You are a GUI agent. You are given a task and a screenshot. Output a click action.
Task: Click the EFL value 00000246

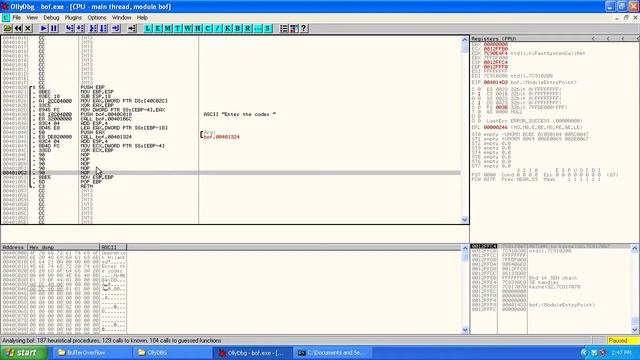(x=496, y=127)
